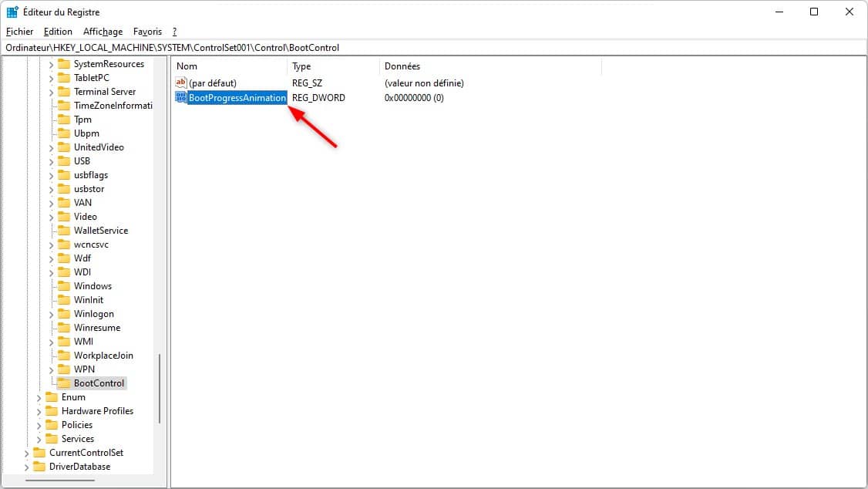The height and width of the screenshot is (489, 868).
Task: Click the REG_SZ type cell
Action: 307,83
